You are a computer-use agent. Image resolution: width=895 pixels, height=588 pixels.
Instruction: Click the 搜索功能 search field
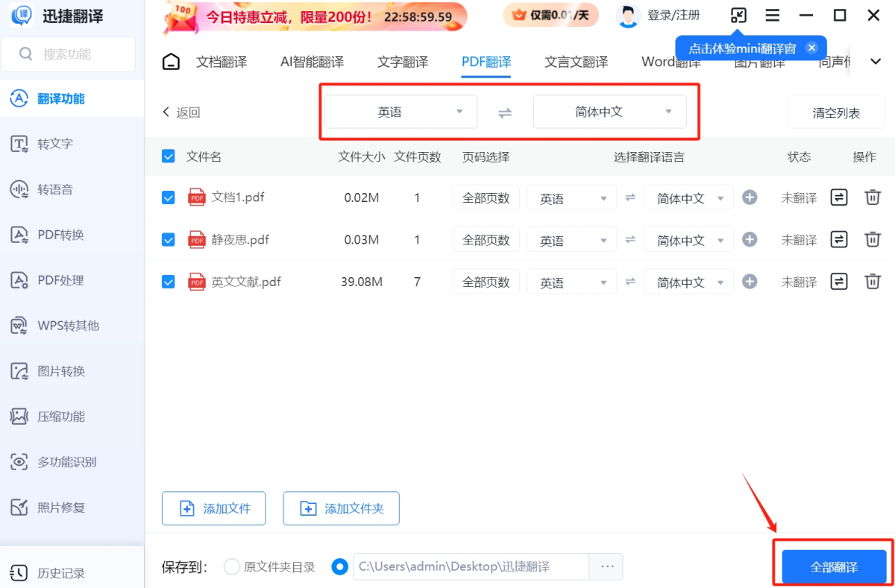[x=69, y=54]
